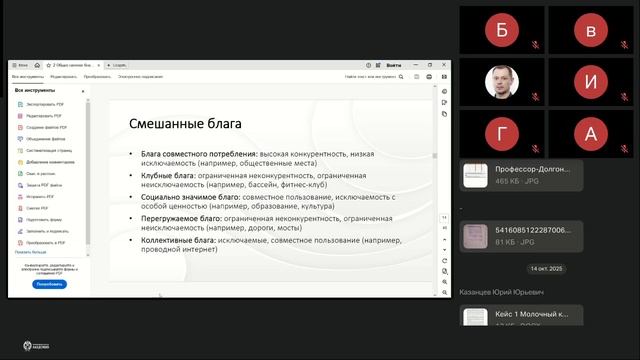The height and width of the screenshot is (360, 640).
Task: Close the open PDF document tab
Action: (98, 65)
